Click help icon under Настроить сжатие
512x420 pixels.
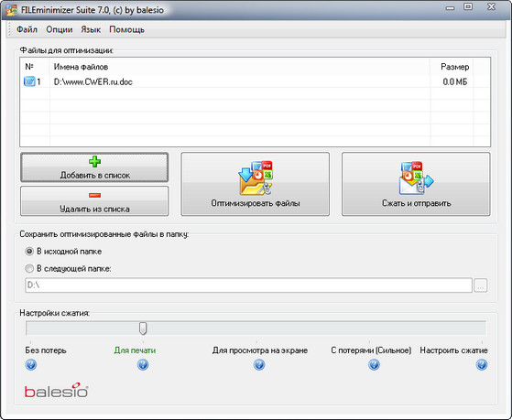click(x=482, y=364)
